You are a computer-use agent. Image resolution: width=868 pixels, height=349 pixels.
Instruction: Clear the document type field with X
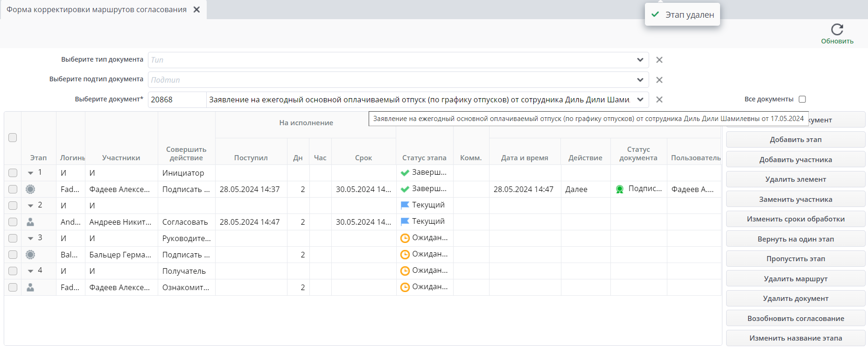click(659, 60)
